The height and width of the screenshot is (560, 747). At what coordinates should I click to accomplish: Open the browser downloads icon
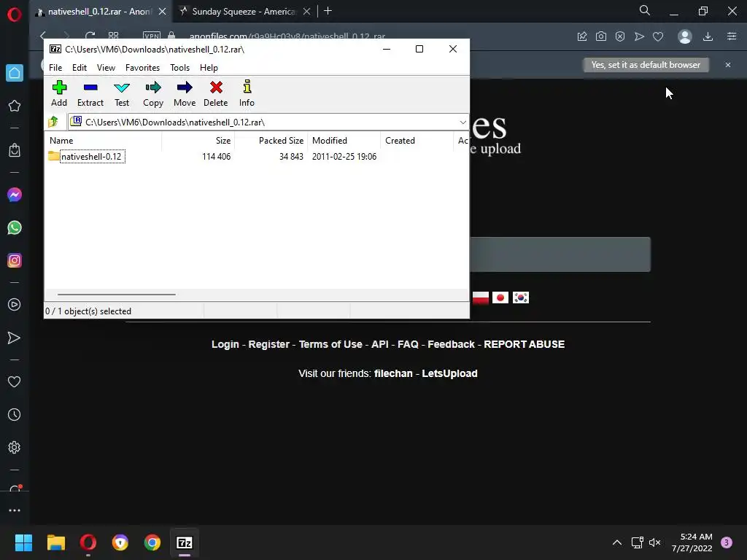tap(708, 36)
